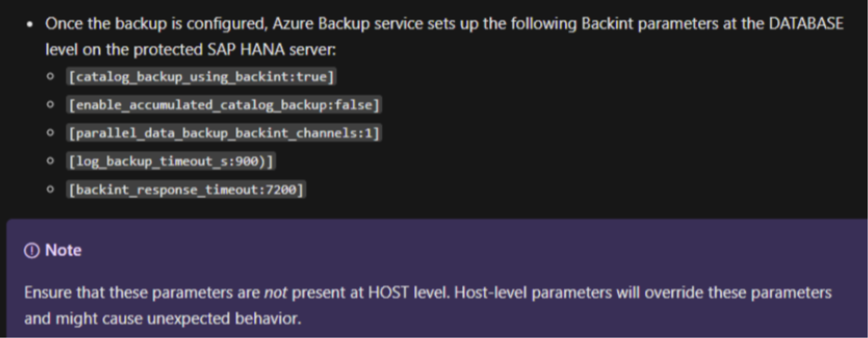Image resolution: width=868 pixels, height=338 pixels.
Task: Select the enable_accumulated_catalog_backup:false code snippet
Action: pyautogui.click(x=224, y=105)
